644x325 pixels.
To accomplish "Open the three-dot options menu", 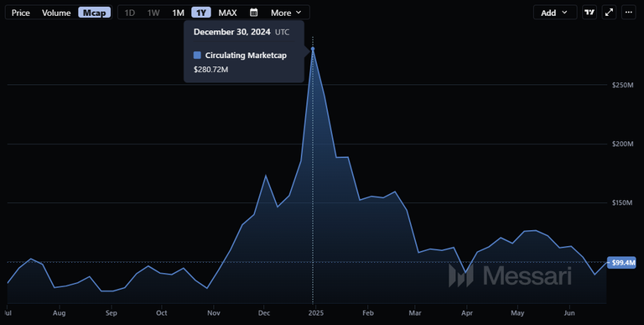I will (x=629, y=13).
